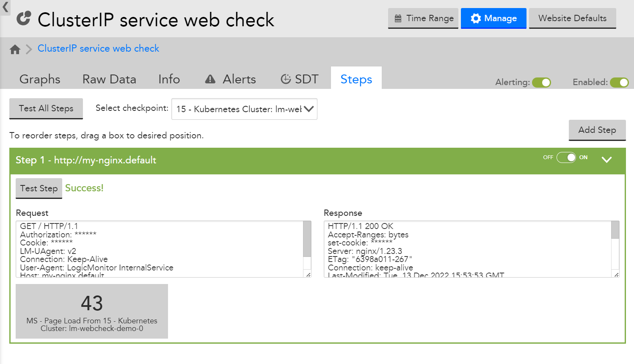Toggle the Alerting switch
634x364 pixels.
pyautogui.click(x=541, y=83)
